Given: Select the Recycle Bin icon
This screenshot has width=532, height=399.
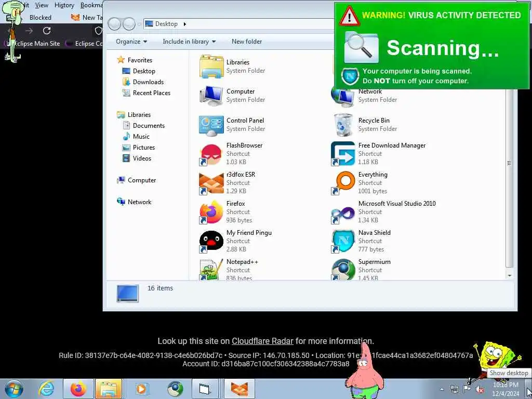Looking at the screenshot, I should click(343, 125).
